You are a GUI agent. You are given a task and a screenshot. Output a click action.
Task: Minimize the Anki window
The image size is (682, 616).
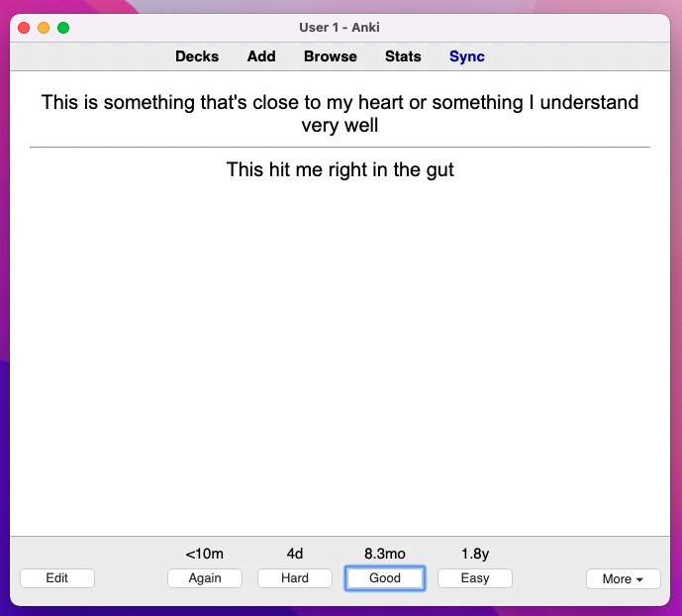(44, 28)
